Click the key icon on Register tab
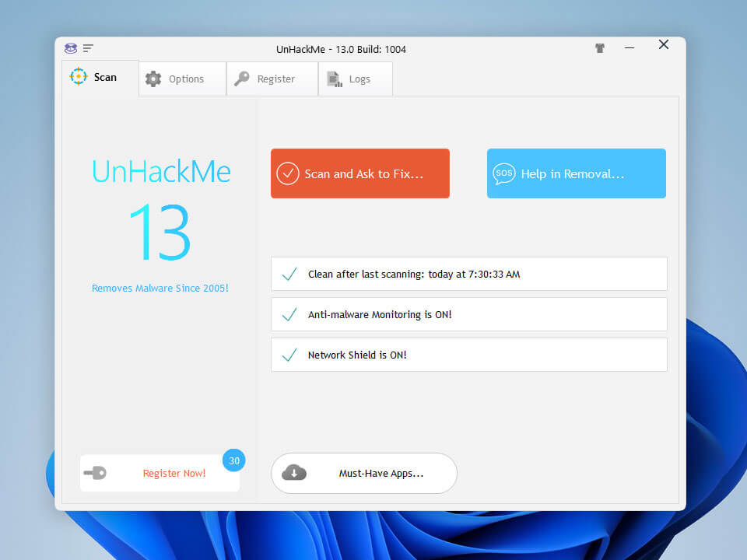Viewport: 747px width, 560px height. tap(242, 79)
